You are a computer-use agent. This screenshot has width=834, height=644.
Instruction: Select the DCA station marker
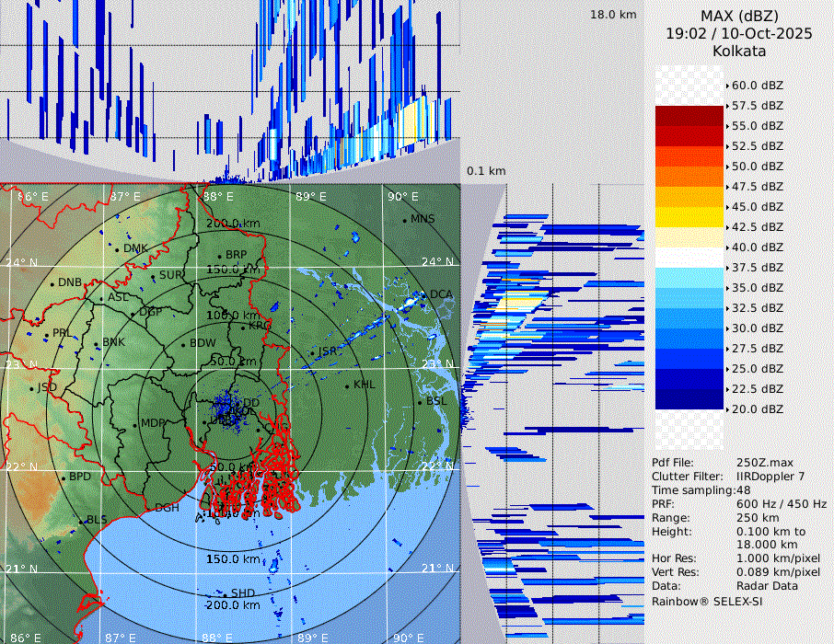click(424, 295)
